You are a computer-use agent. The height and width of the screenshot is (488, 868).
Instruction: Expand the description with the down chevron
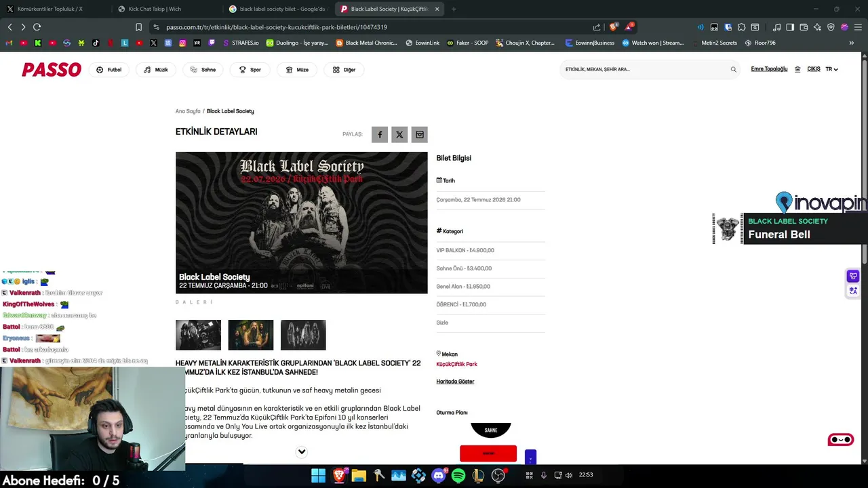coord(302,452)
